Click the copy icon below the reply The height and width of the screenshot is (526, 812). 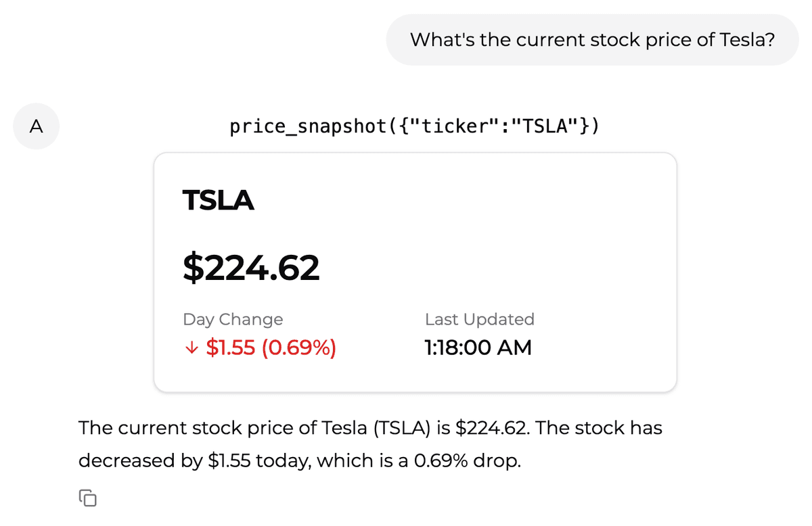87,498
